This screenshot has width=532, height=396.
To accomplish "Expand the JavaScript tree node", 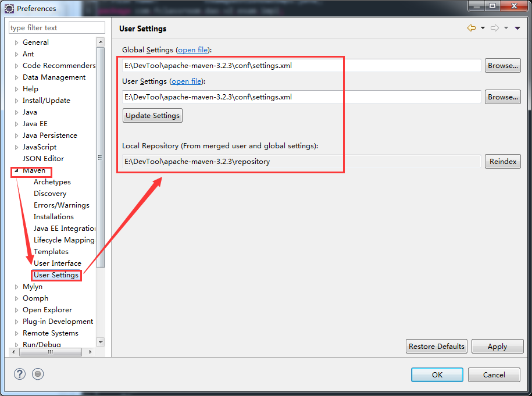I will [16, 147].
